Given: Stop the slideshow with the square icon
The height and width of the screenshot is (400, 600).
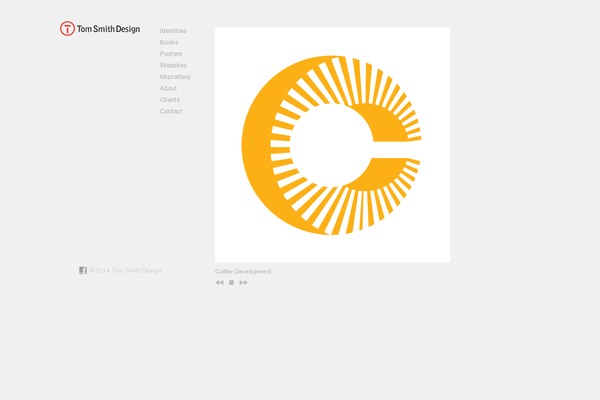Looking at the screenshot, I should click(232, 282).
